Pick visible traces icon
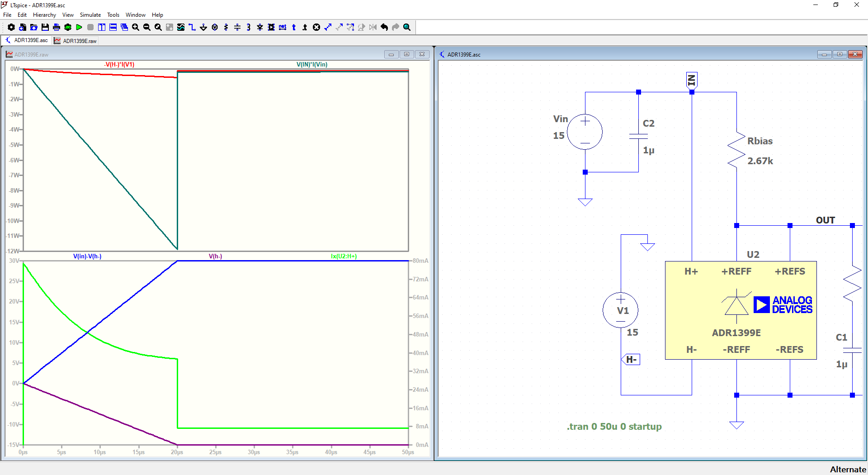This screenshot has height=475, width=868. pos(181,27)
